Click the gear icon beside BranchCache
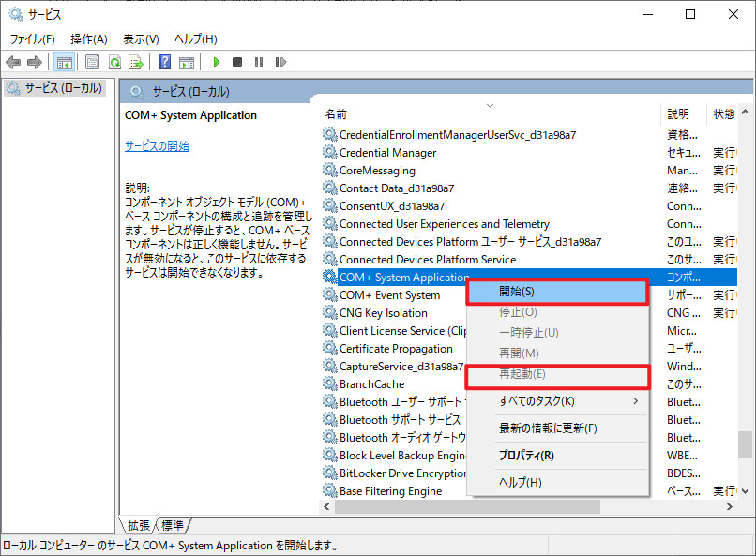 pos(330,384)
